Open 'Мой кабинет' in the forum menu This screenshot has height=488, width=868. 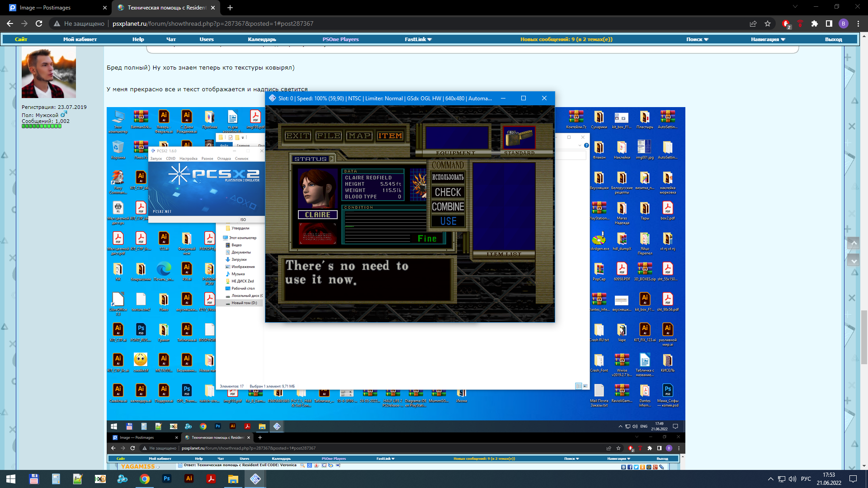click(80, 39)
